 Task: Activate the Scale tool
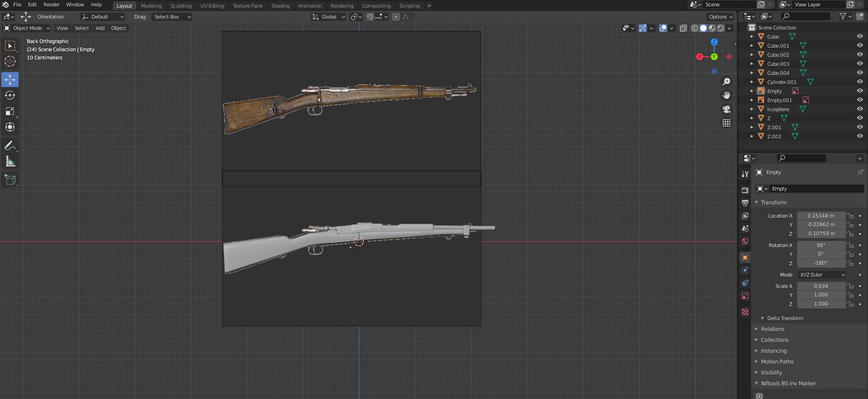click(10, 112)
